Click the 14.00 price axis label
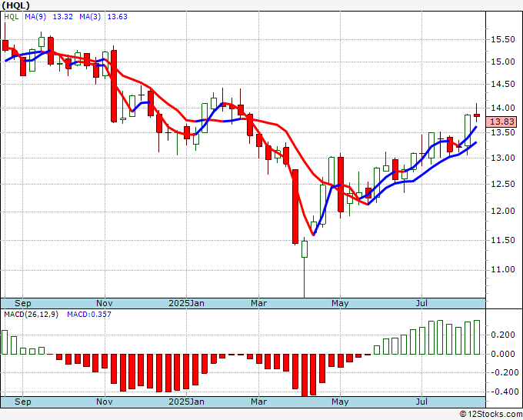This screenshot has width=523, height=420. [503, 108]
